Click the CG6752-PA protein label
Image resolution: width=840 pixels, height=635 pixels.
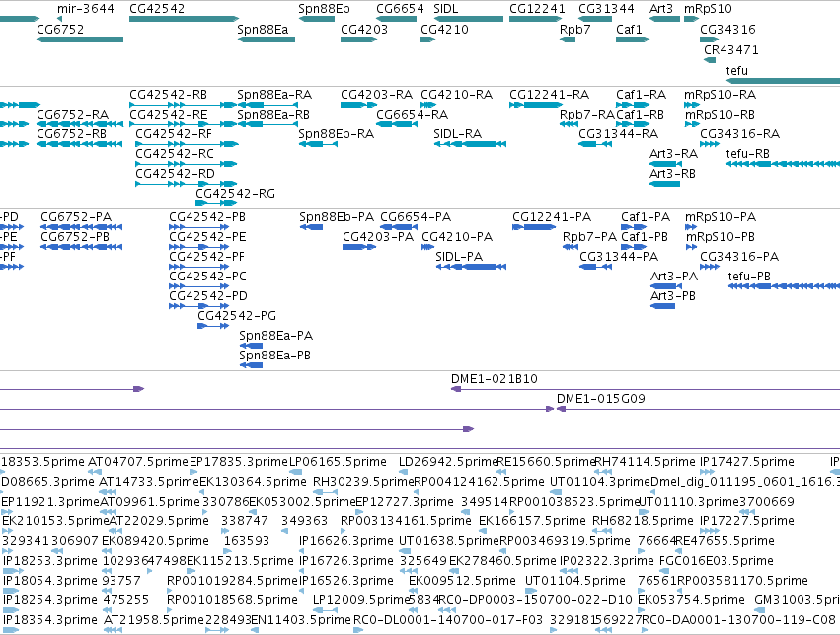76,217
